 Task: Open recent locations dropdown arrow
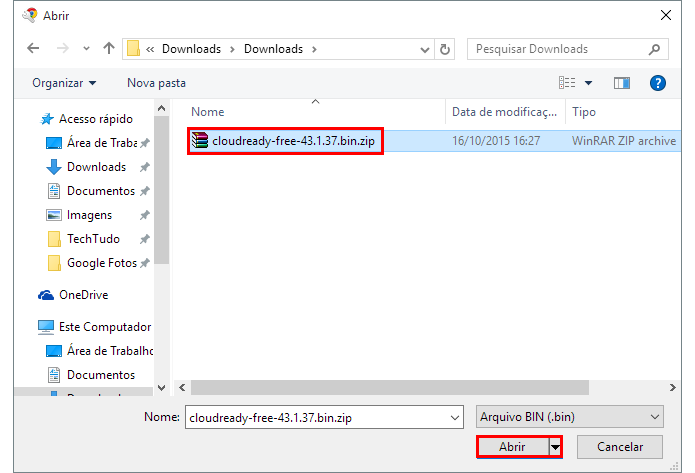tap(86, 49)
